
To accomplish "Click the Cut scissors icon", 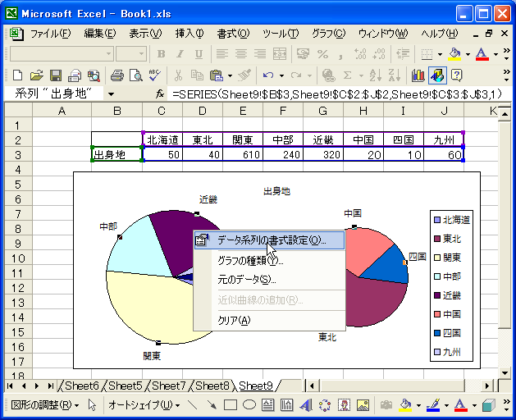I will (x=178, y=75).
